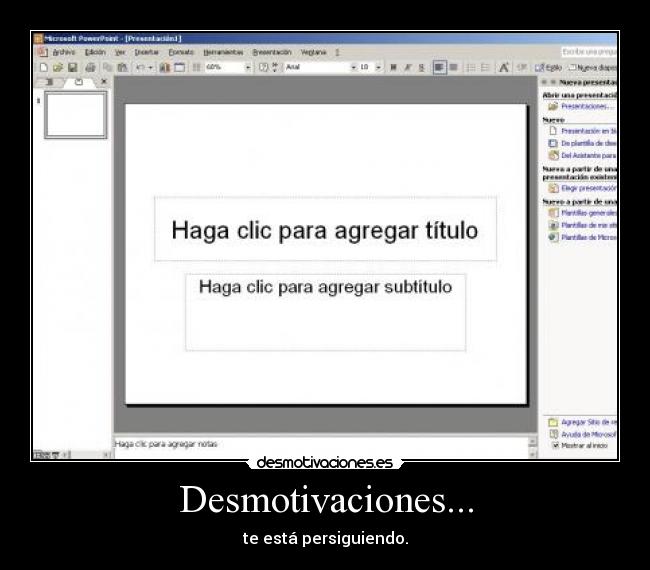Click the task pane back arrow

(x=544, y=82)
